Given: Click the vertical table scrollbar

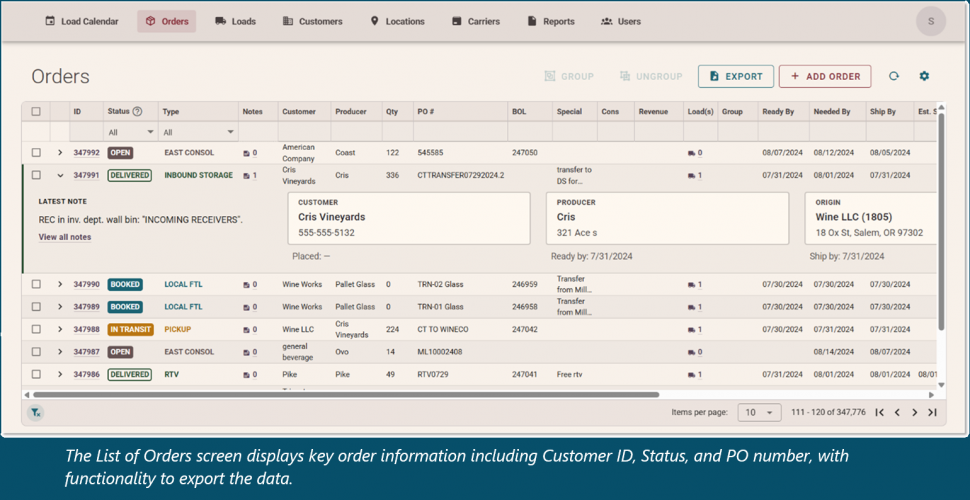Looking at the screenshot, I should (941, 221).
